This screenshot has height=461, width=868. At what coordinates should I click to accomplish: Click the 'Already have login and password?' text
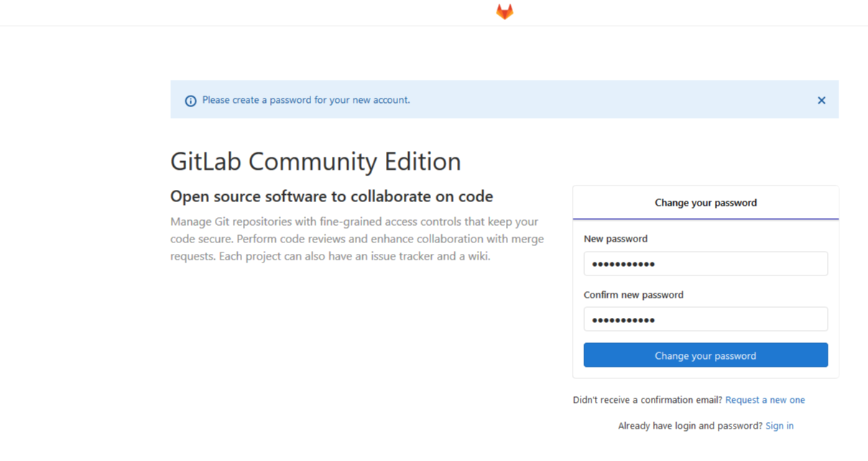(690, 426)
